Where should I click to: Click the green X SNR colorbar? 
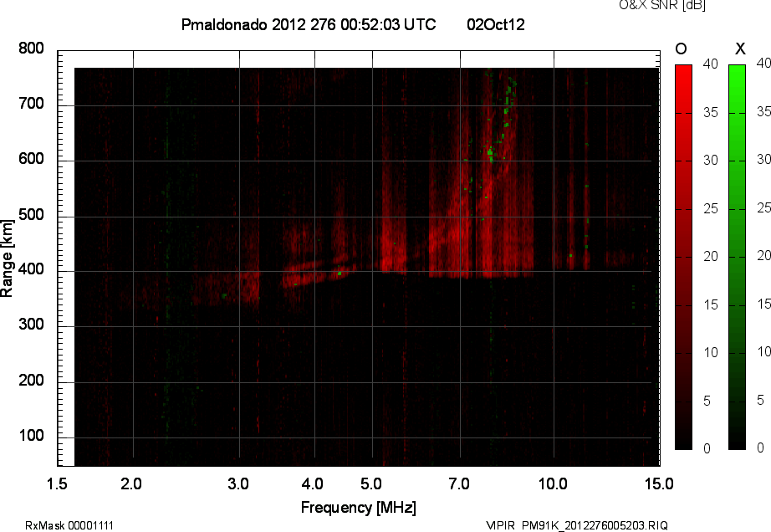[737, 257]
